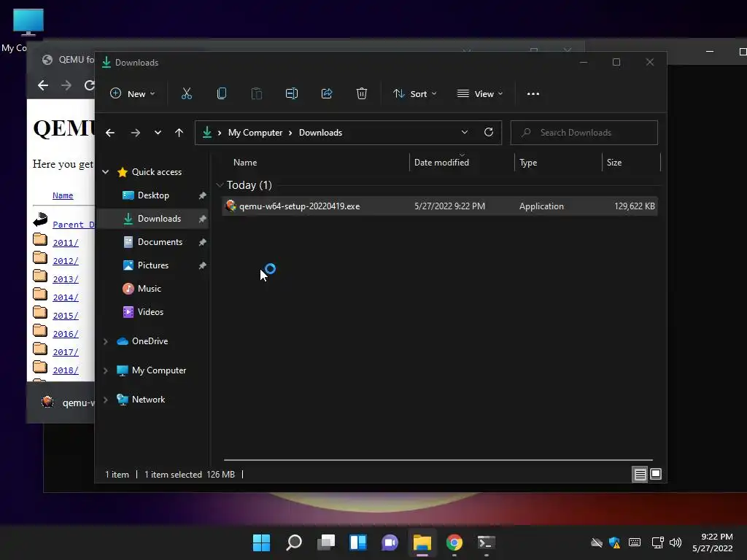Image resolution: width=747 pixels, height=560 pixels.
Task: Delete the selected file with the trash icon
Action: point(362,94)
